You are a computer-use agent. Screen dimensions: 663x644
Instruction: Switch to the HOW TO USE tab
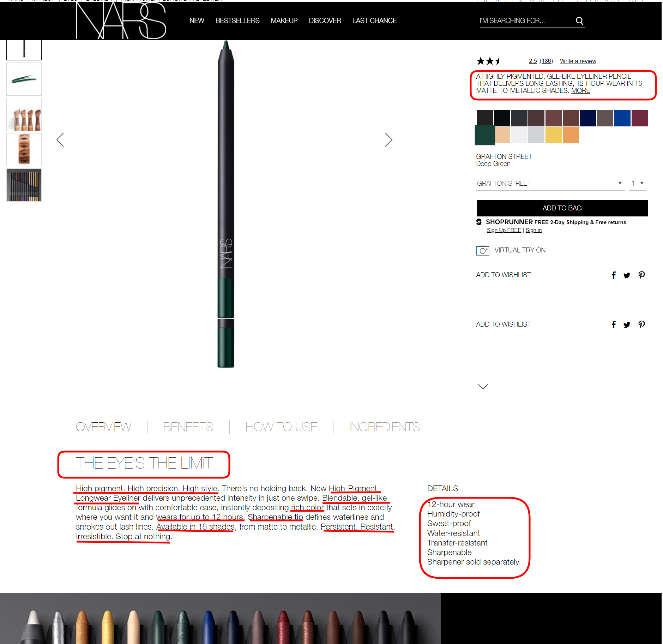281,427
